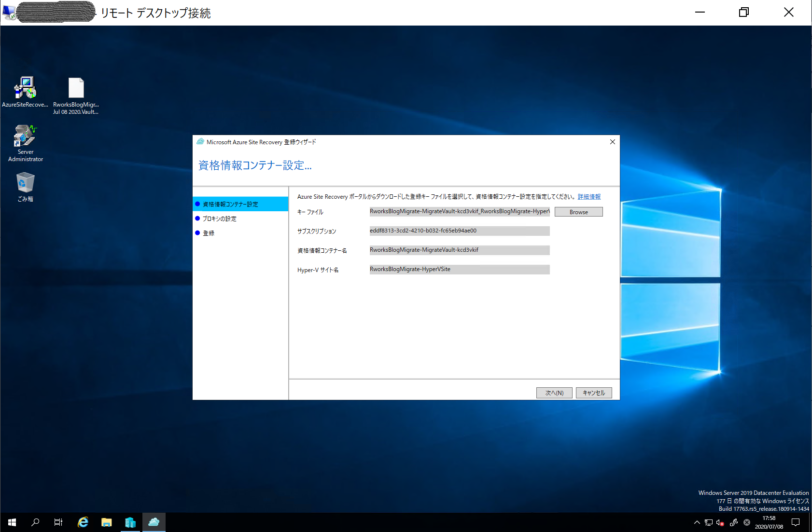
Task: Open the Windows Start menu
Action: pos(12,522)
